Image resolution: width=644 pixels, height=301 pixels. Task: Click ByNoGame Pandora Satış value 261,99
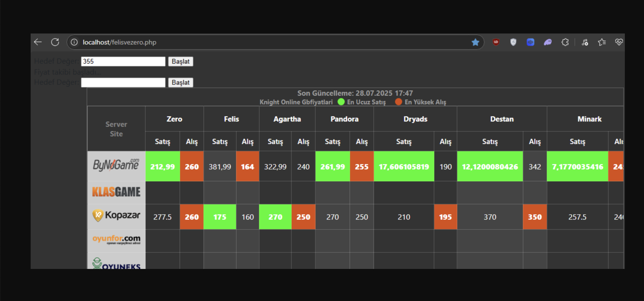pos(333,167)
